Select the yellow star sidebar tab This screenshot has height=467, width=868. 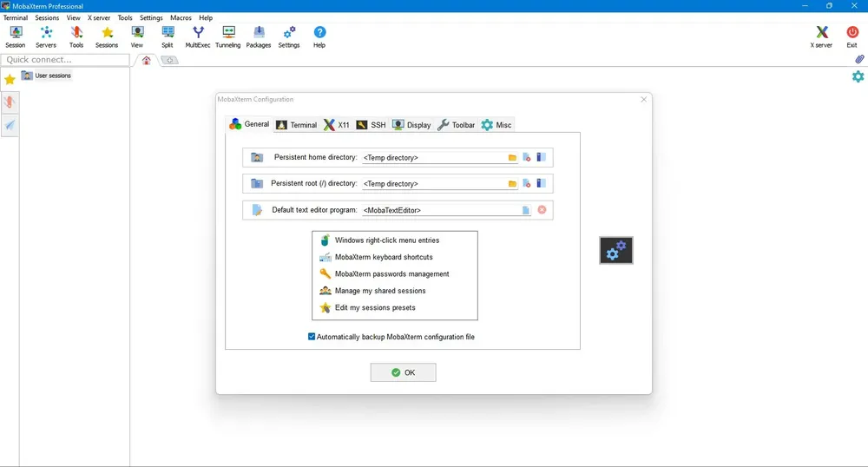click(10, 80)
